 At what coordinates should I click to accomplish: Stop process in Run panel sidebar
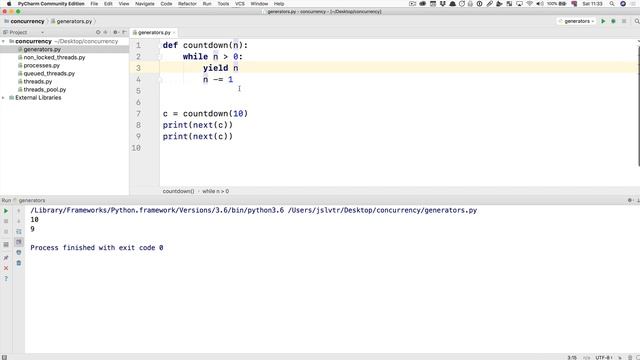(x=6, y=221)
